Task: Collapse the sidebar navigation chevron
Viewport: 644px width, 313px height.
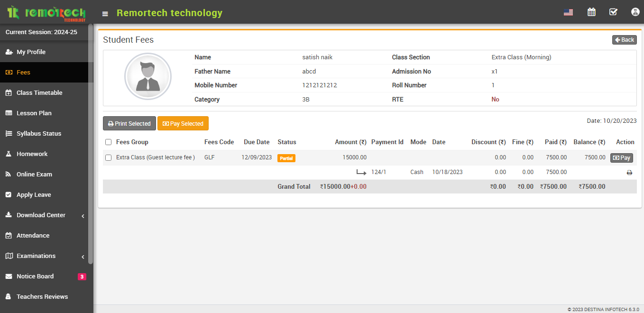Action: (83, 215)
